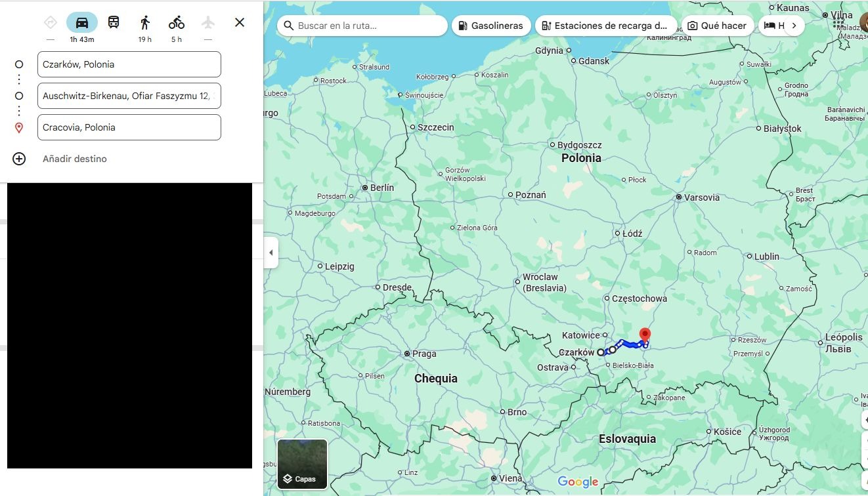This screenshot has height=496, width=868.
Task: Click Núremberg city label
Action: tap(288, 392)
